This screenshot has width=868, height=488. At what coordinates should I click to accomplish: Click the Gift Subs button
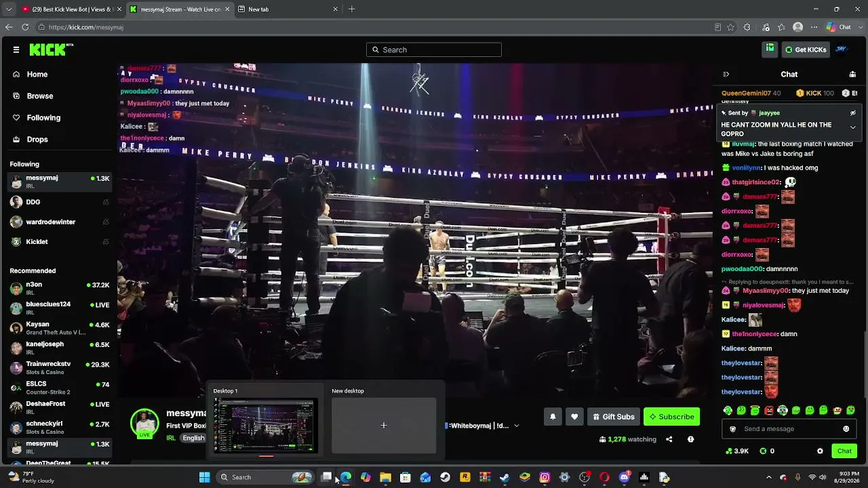[614, 417]
